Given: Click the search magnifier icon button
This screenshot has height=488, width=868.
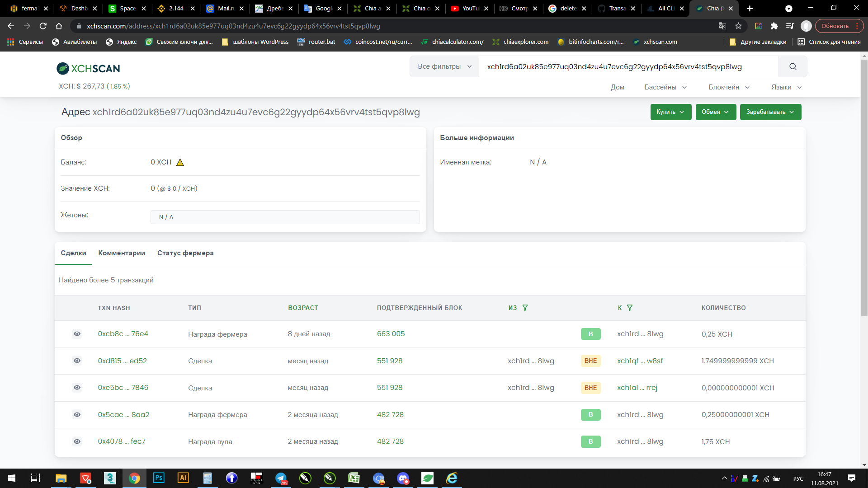Looking at the screenshot, I should pos(793,67).
